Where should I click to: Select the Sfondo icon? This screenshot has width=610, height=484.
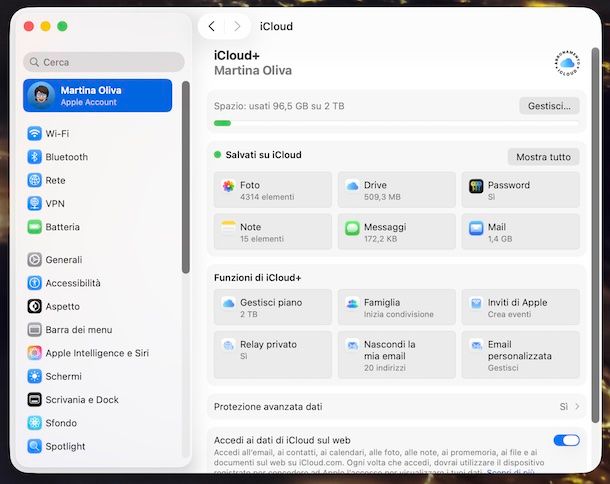pyautogui.click(x=35, y=423)
